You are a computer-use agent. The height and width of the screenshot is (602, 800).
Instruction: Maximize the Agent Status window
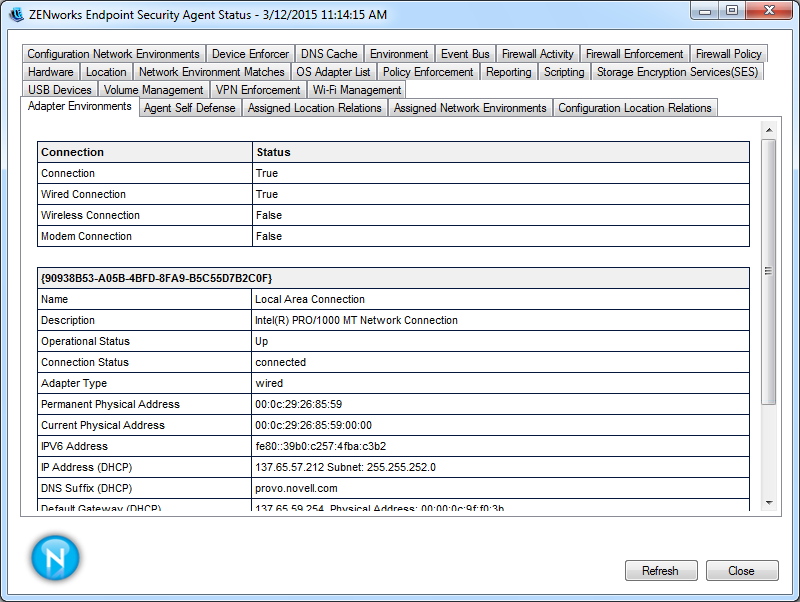click(732, 11)
